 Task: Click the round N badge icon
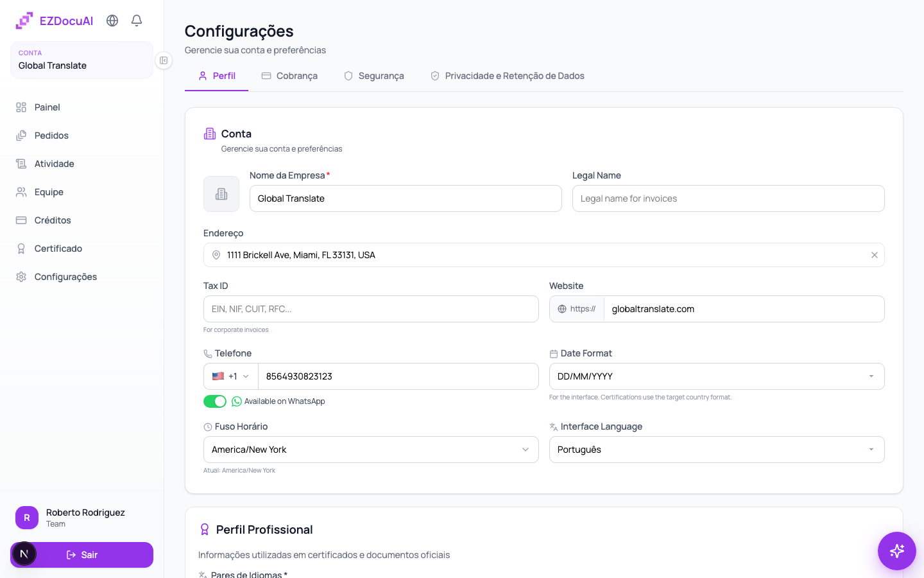pyautogui.click(x=24, y=554)
